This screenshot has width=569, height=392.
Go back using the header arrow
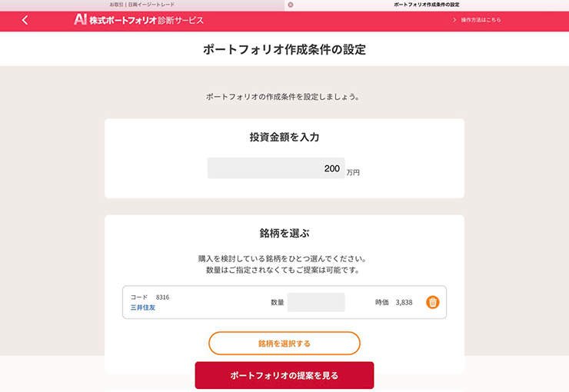[x=25, y=20]
